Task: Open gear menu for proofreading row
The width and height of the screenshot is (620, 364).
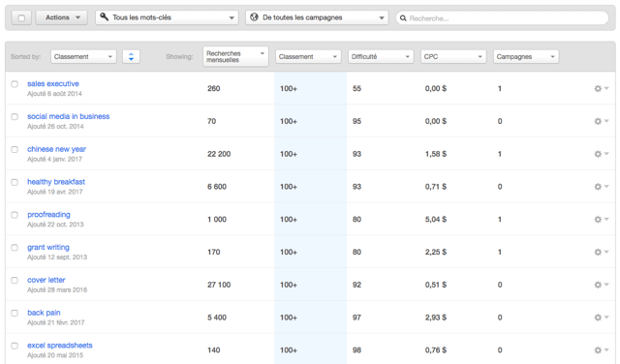Action: (601, 220)
